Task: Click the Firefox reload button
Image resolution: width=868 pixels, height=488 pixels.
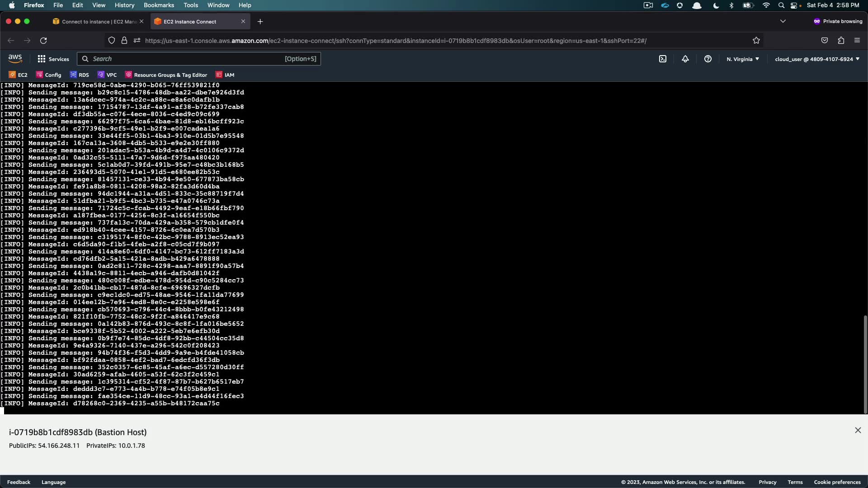Action: point(43,41)
